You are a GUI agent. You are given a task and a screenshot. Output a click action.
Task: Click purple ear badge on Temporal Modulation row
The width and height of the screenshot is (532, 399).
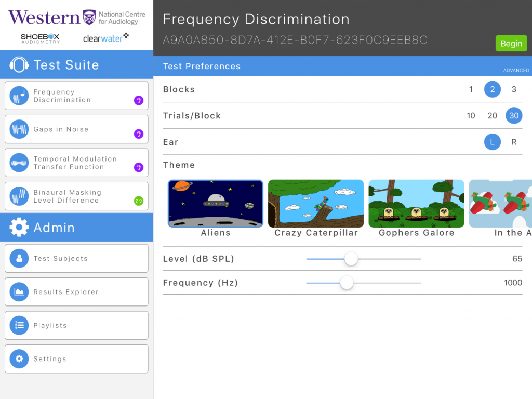pyautogui.click(x=138, y=167)
